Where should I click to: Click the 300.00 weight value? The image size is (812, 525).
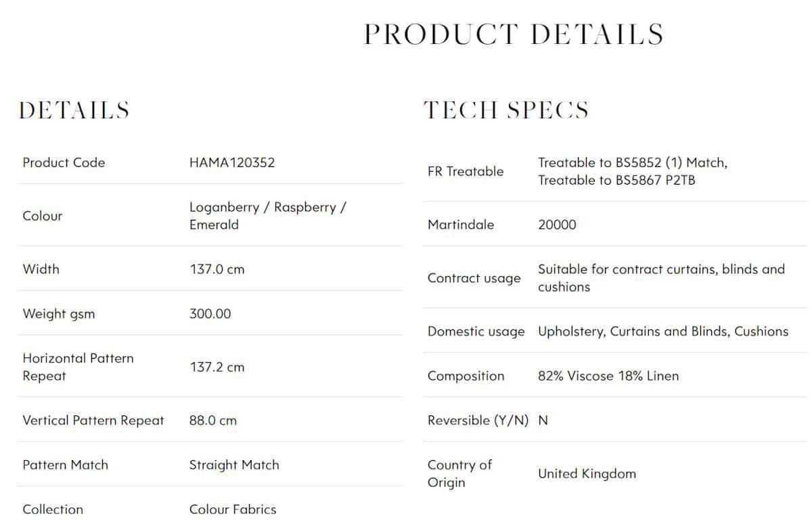210,314
